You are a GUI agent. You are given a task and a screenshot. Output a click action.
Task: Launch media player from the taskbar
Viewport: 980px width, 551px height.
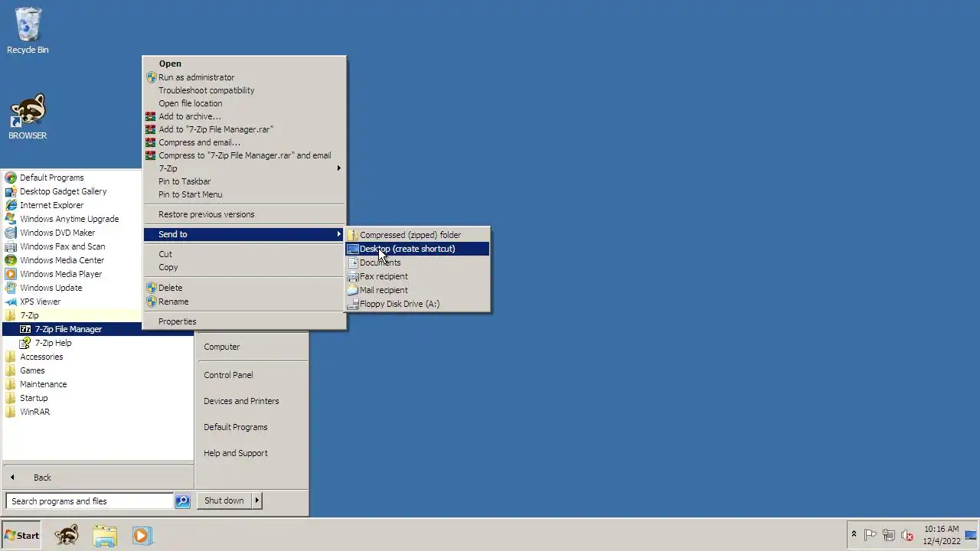(142, 535)
